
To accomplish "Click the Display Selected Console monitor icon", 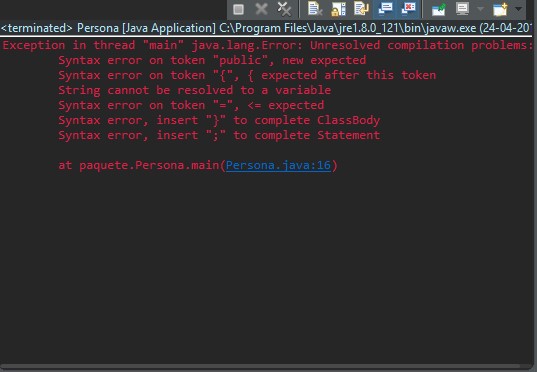I will [462, 9].
